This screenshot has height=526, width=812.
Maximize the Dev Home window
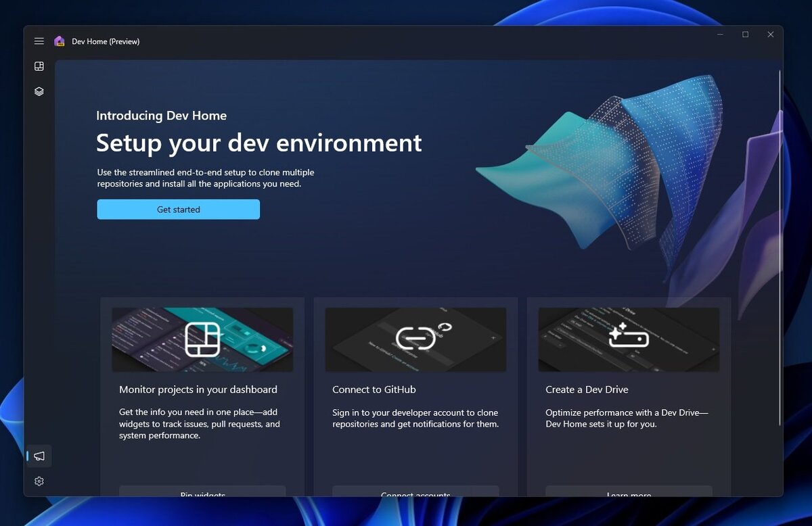pos(745,34)
